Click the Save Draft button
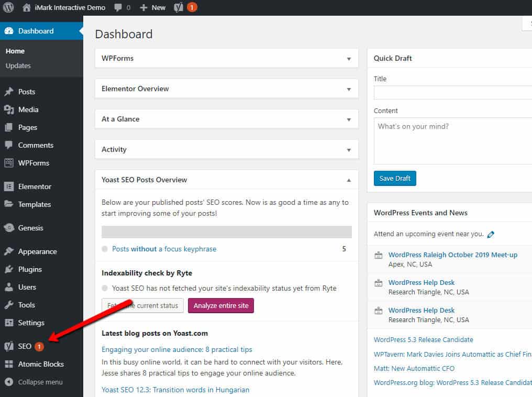532x397 pixels. point(395,178)
